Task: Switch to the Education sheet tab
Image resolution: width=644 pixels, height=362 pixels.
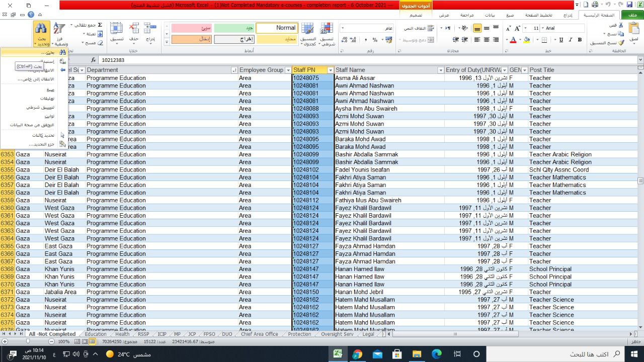Action: (x=95, y=334)
